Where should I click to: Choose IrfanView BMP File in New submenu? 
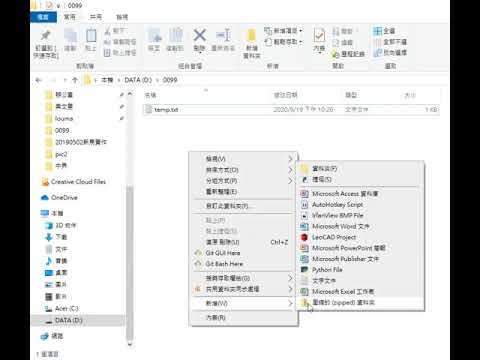(360, 215)
